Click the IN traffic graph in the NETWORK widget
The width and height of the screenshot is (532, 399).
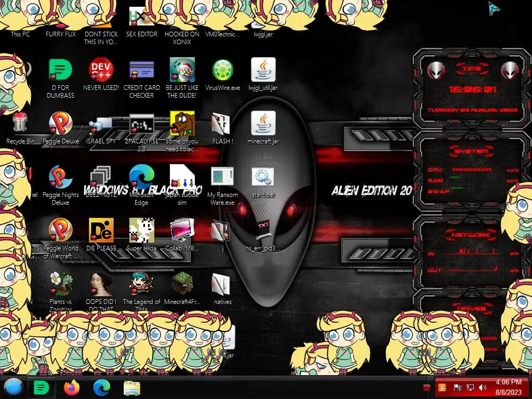472,251
